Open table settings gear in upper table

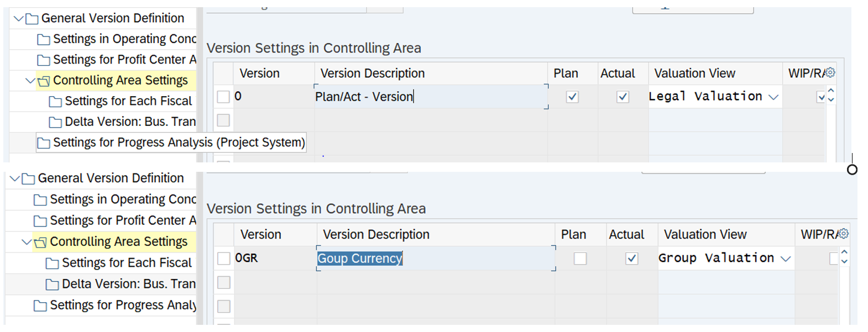[x=830, y=72]
